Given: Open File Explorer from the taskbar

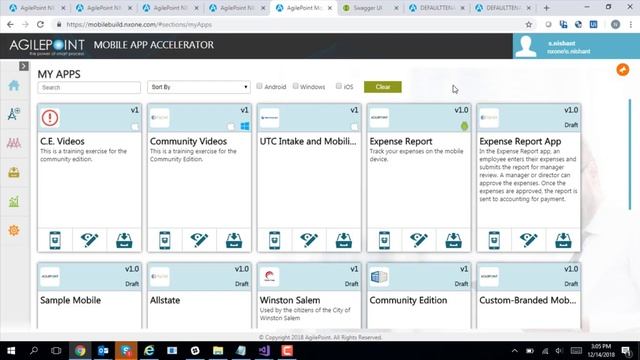Looking at the screenshot, I should point(218,351).
